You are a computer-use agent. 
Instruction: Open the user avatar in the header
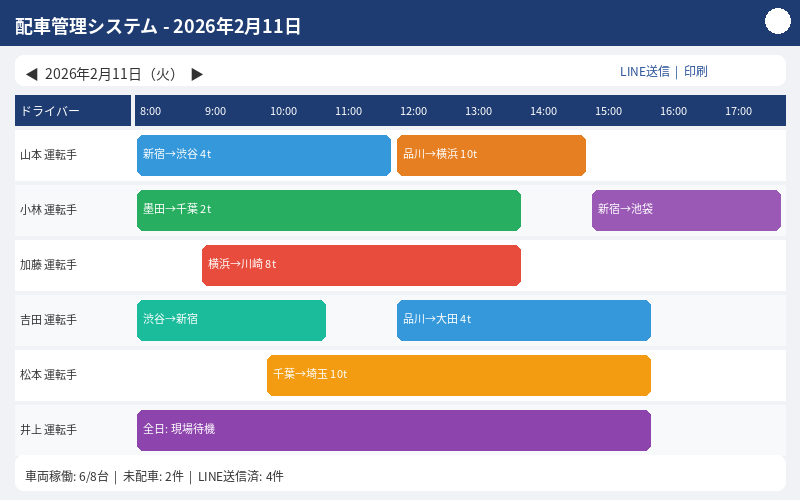point(777,21)
